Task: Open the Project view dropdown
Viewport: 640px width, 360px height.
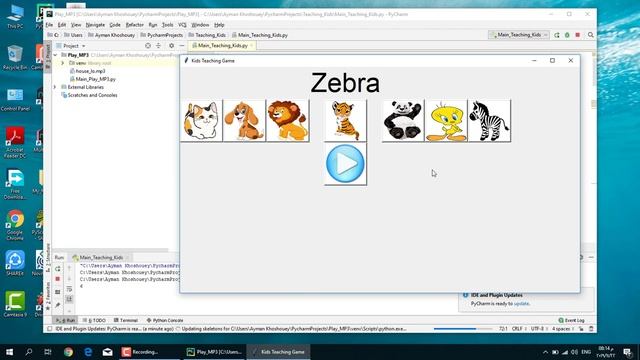Action: (71, 46)
